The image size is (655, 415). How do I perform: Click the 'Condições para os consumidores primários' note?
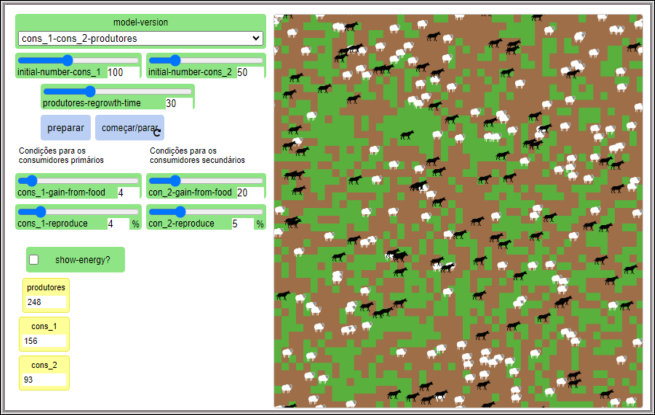click(x=61, y=155)
